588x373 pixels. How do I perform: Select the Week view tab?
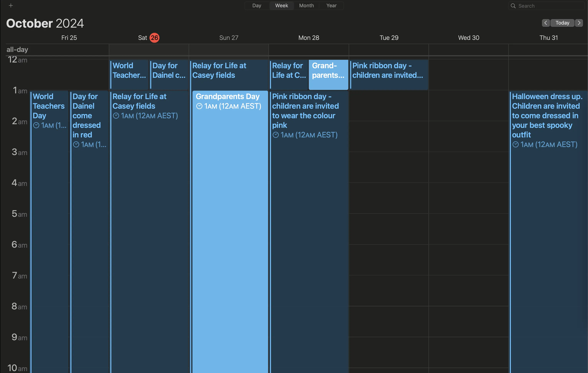point(281,5)
